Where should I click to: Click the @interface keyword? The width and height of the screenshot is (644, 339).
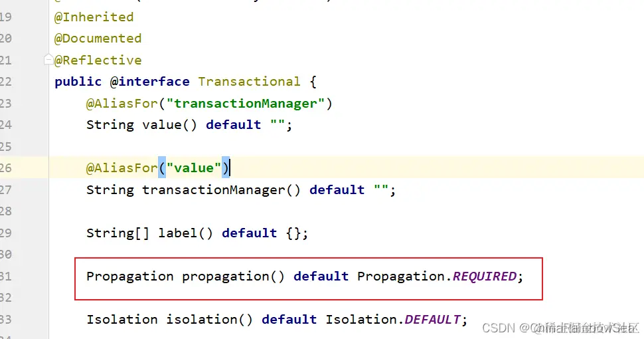[150, 82]
